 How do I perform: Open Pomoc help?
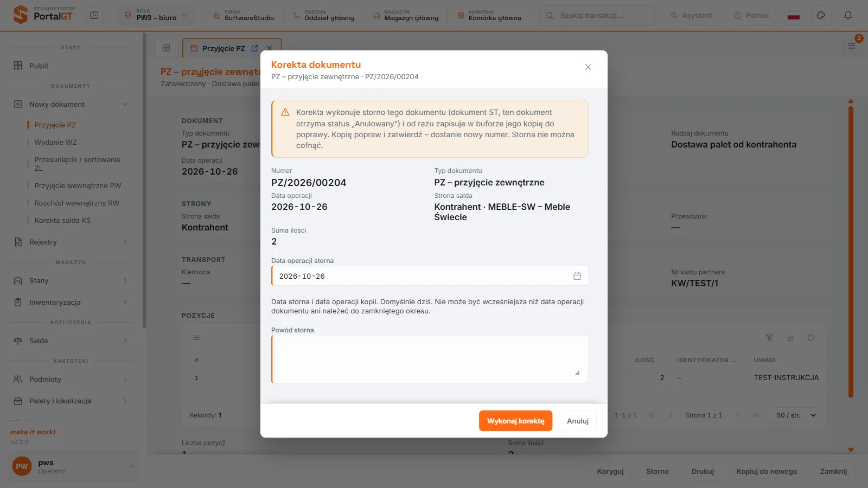coord(751,15)
